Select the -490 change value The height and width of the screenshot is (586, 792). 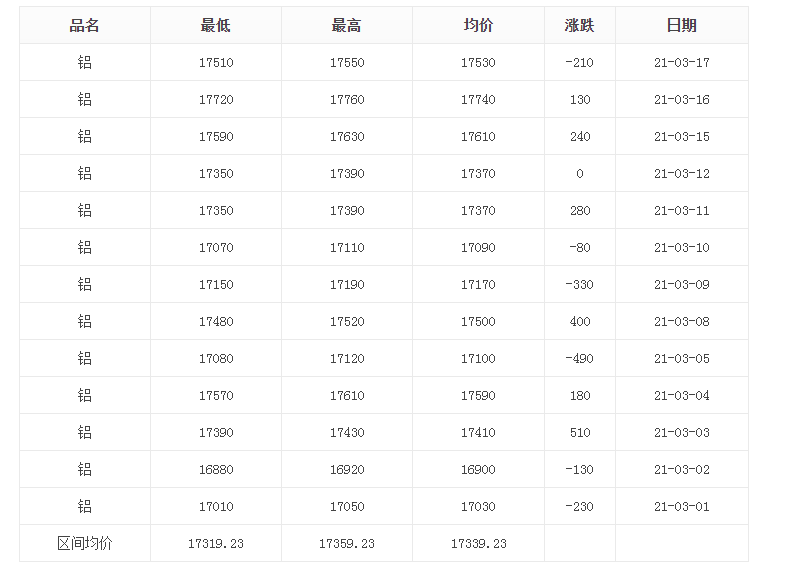click(579, 359)
